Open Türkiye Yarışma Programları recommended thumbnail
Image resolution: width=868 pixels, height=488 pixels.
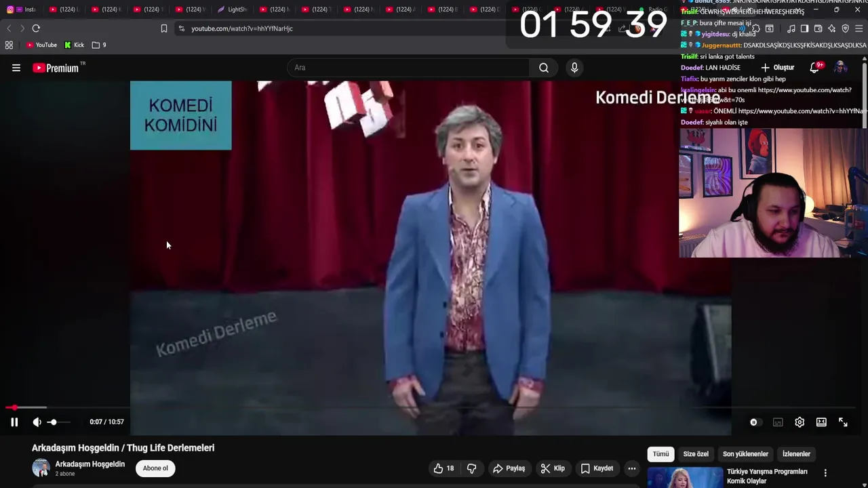click(x=685, y=477)
